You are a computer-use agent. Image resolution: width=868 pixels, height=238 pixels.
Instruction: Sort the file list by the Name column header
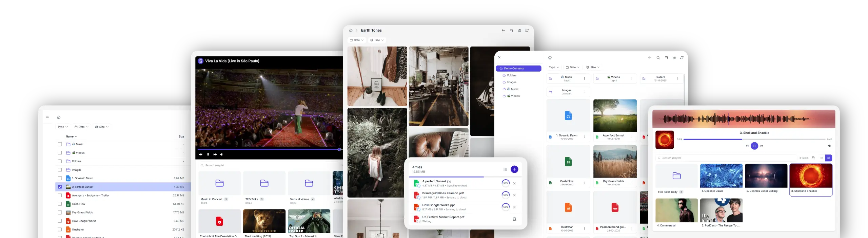point(71,136)
